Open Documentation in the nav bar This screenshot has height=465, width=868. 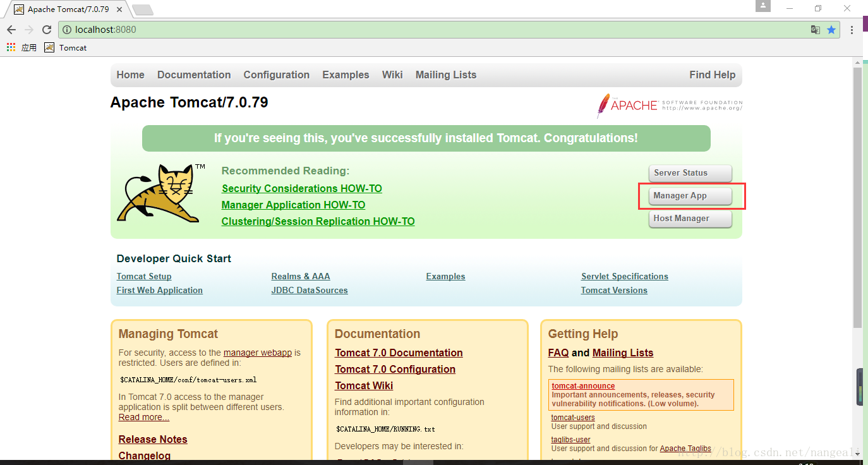[194, 75]
